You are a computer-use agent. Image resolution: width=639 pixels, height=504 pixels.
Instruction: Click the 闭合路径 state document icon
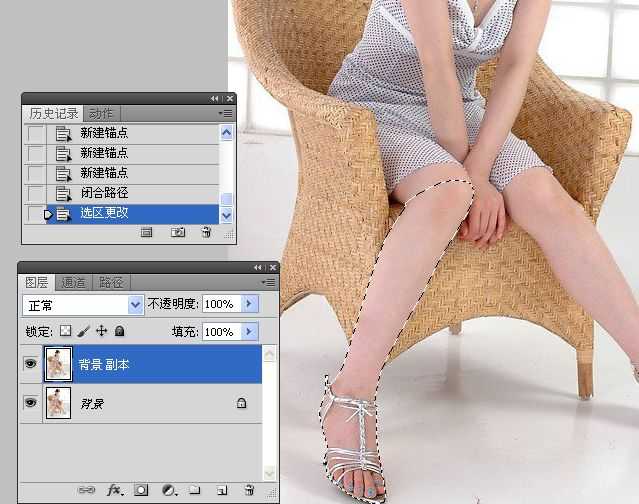tap(63, 194)
